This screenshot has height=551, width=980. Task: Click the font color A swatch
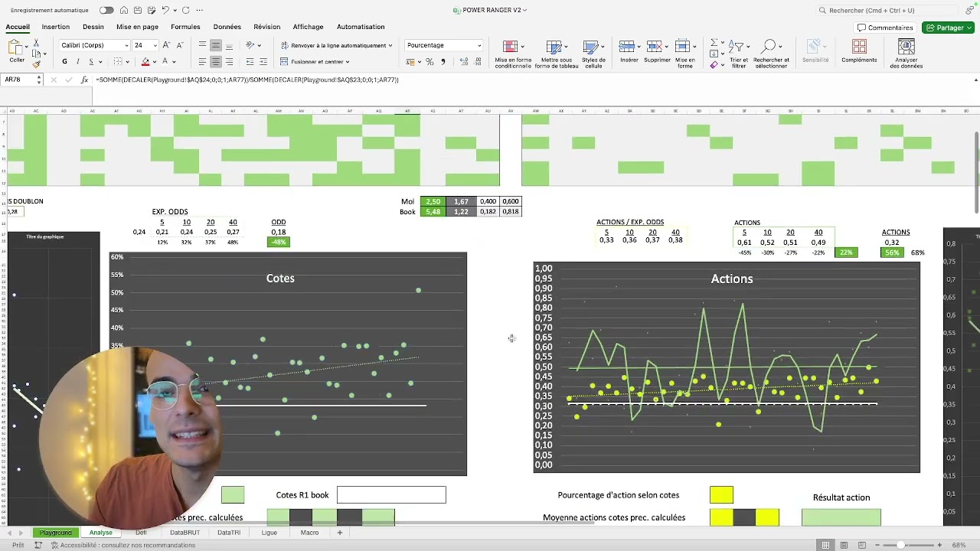pyautogui.click(x=165, y=62)
